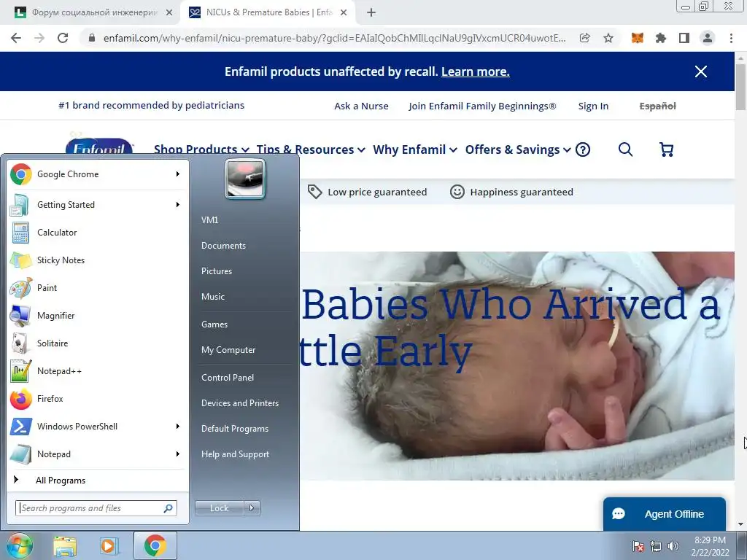Share this page icon in address bar

pos(585,38)
